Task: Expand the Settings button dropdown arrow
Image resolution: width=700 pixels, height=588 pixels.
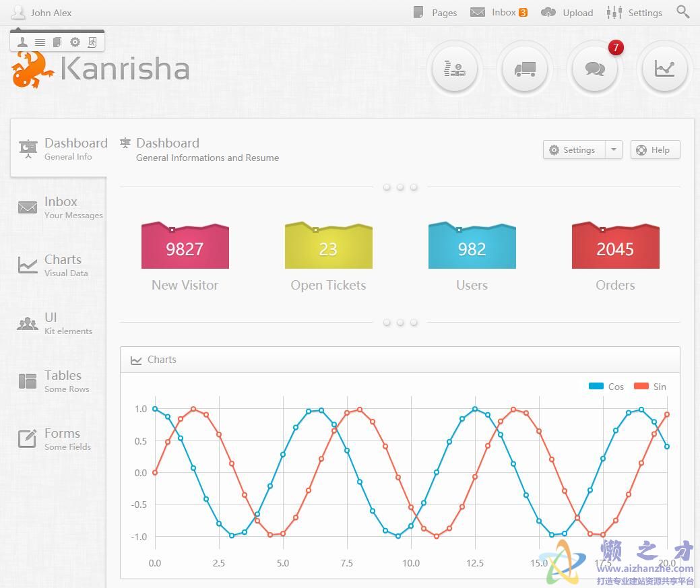Action: pyautogui.click(x=613, y=150)
